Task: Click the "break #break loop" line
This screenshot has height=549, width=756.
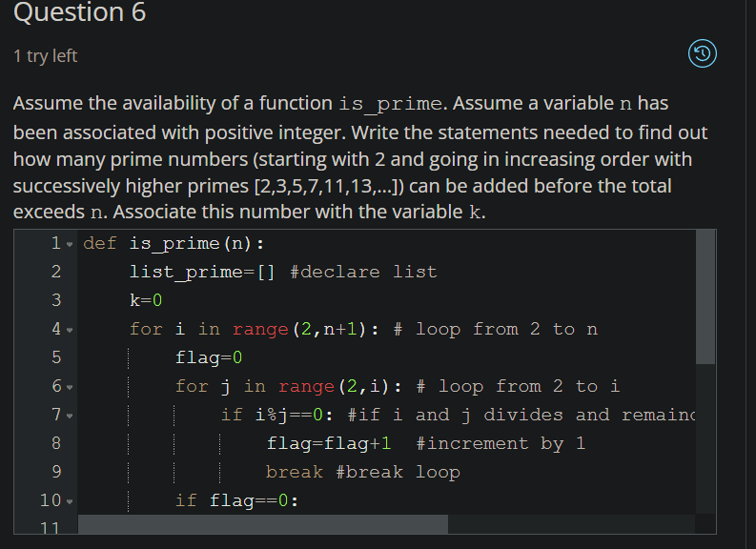Action: tap(362, 473)
